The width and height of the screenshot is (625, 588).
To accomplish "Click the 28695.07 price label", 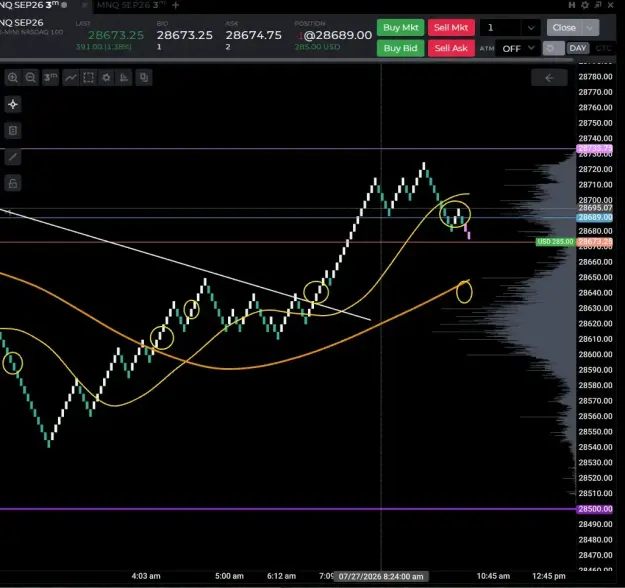I will (x=595, y=208).
